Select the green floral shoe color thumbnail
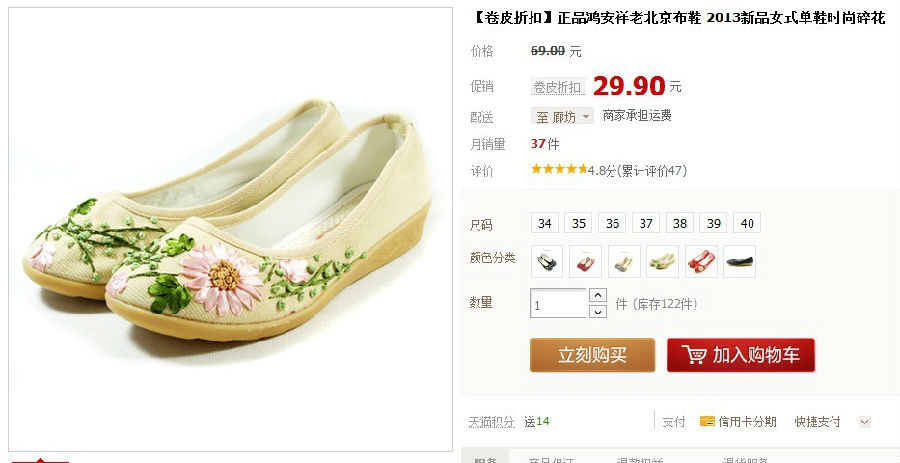The image size is (900, 463). coord(662,262)
